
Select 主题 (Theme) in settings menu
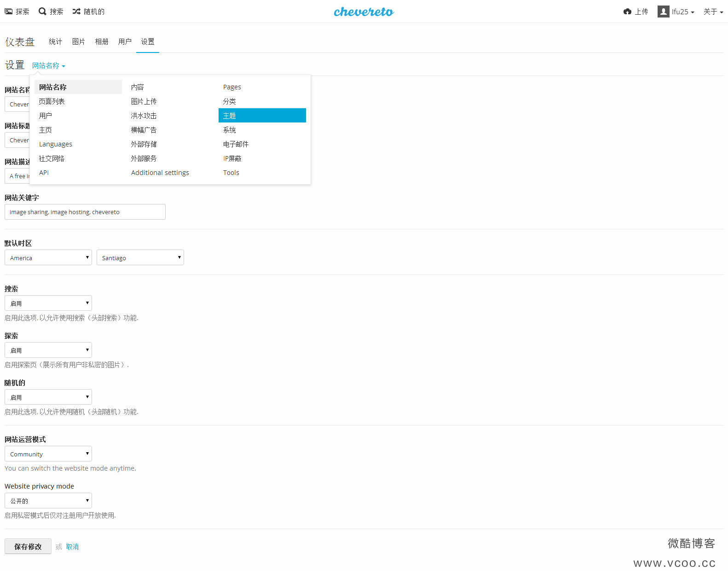tap(262, 116)
